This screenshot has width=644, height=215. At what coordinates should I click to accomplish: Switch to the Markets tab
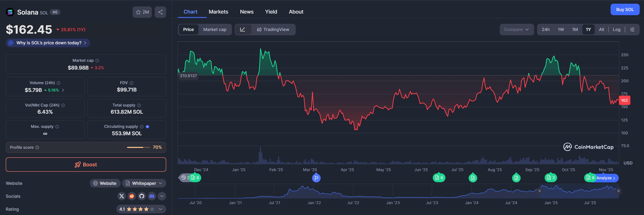coord(218,12)
